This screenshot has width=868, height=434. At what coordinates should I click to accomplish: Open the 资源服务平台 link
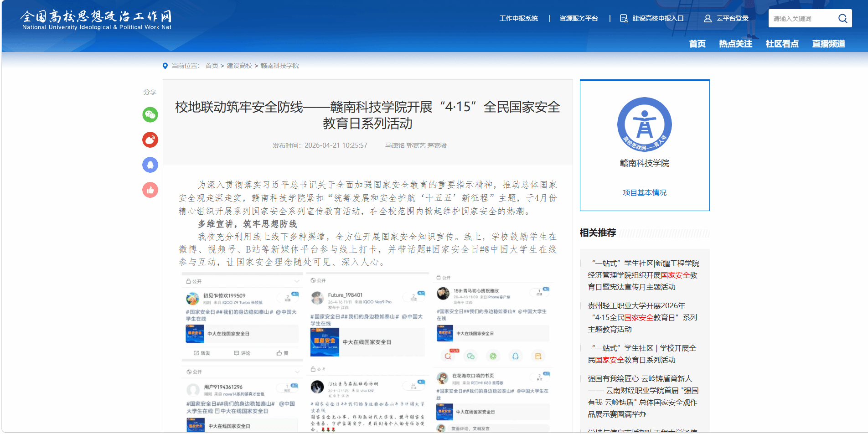(x=579, y=19)
